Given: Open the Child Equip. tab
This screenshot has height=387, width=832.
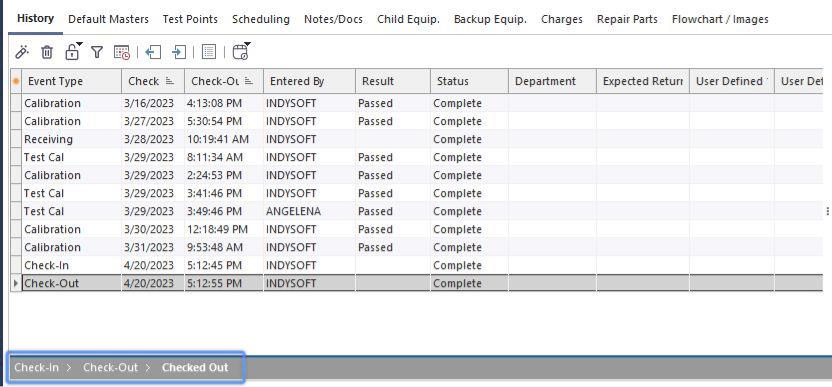Looking at the screenshot, I should coord(409,19).
